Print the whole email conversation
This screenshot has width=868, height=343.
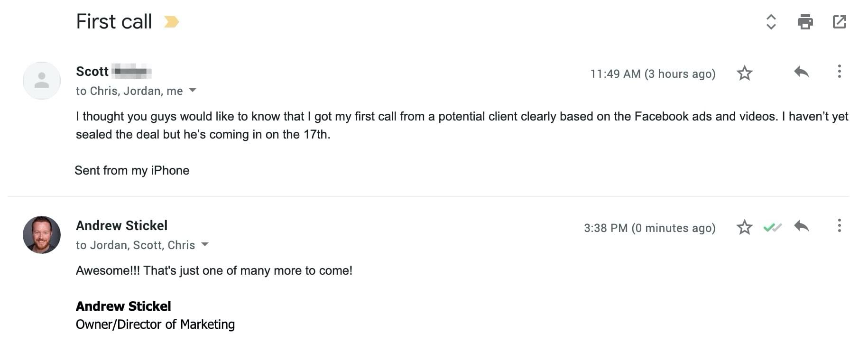pos(805,22)
